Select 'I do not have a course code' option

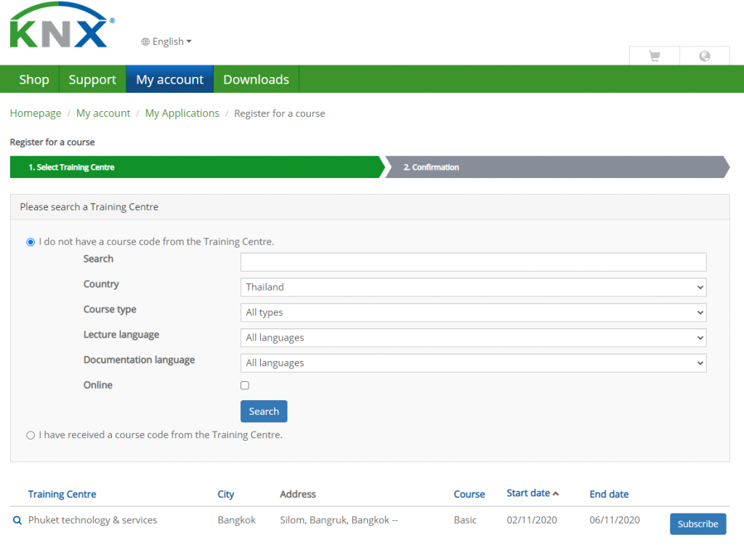click(x=31, y=243)
